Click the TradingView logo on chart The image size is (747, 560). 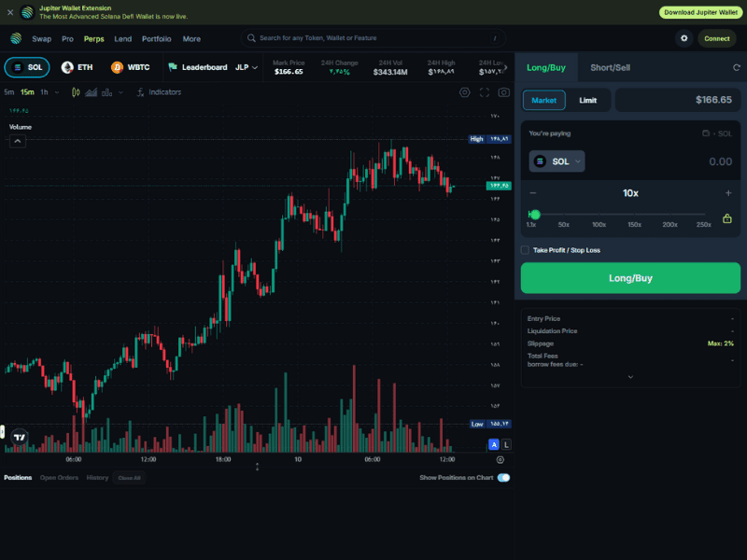click(19, 436)
